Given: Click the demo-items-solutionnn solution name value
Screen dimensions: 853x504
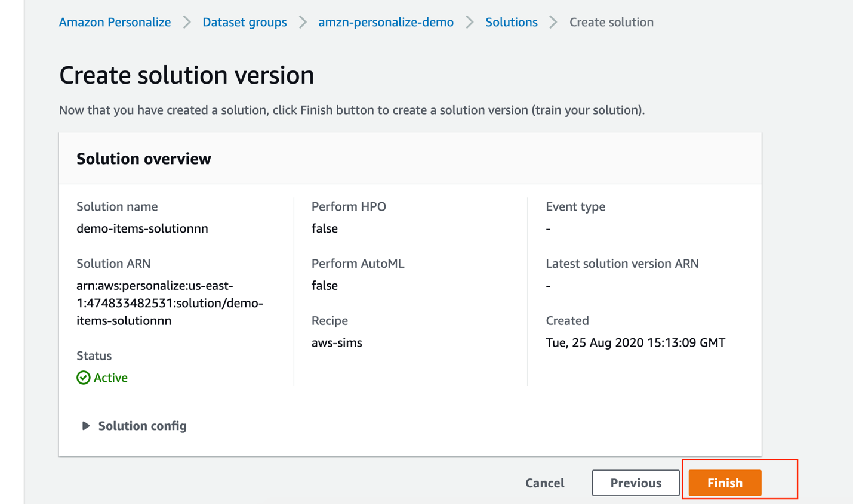Looking at the screenshot, I should click(x=142, y=228).
